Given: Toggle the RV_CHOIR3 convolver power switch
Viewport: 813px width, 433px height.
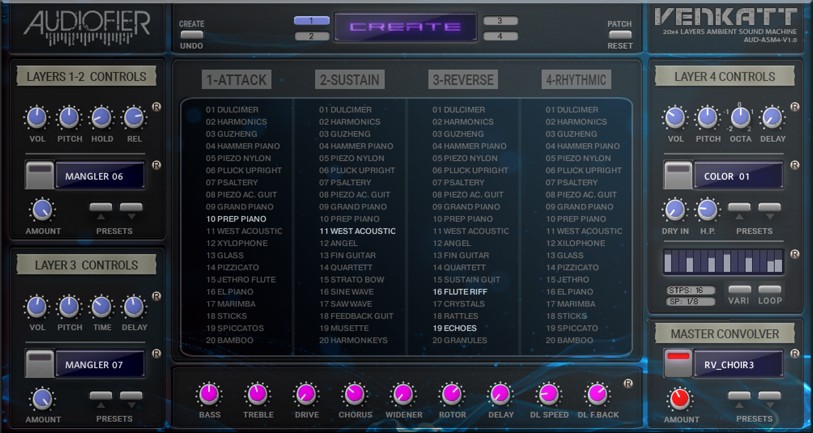Looking at the screenshot, I should point(678,364).
